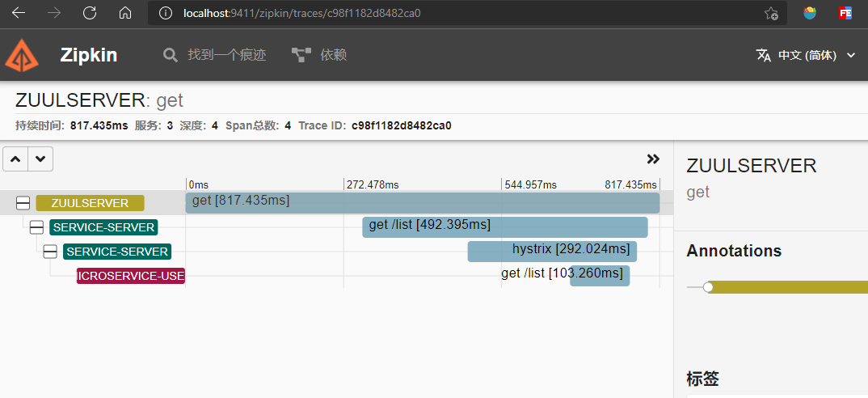The image size is (868, 398).
Task: Open the FE browser extension icon
Action: (x=845, y=13)
